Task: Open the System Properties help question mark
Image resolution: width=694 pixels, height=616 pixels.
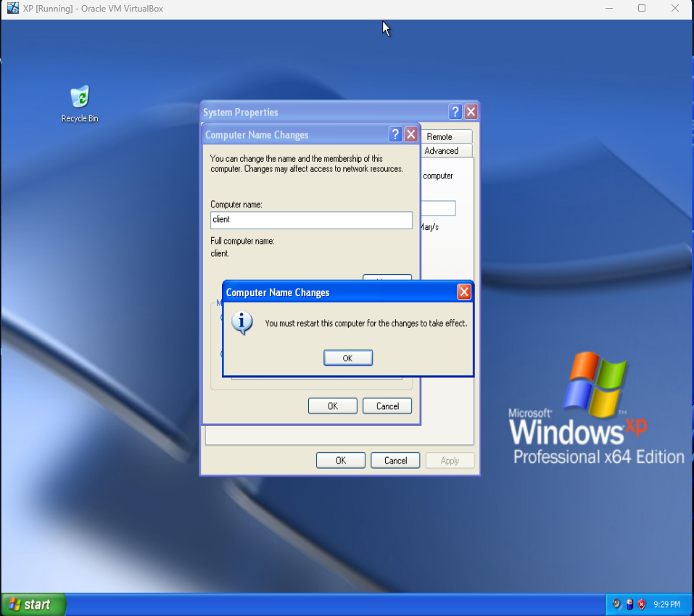Action: (x=455, y=112)
